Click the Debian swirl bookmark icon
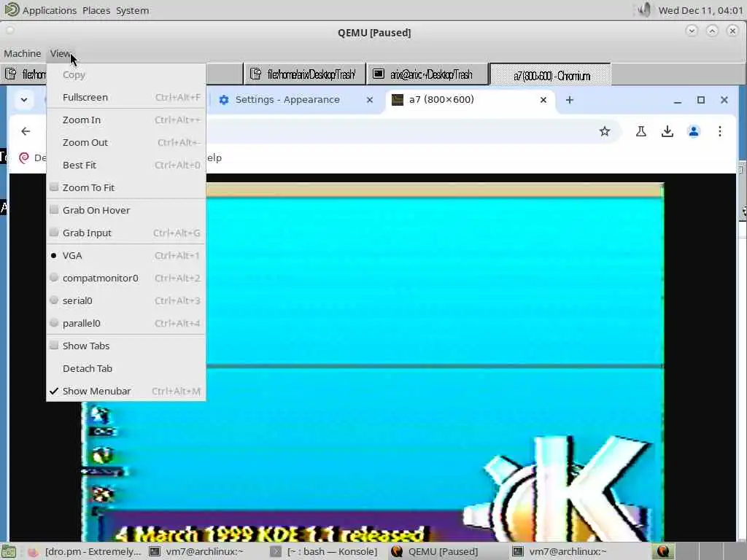Viewport: 747px width, 560px height. point(24,157)
